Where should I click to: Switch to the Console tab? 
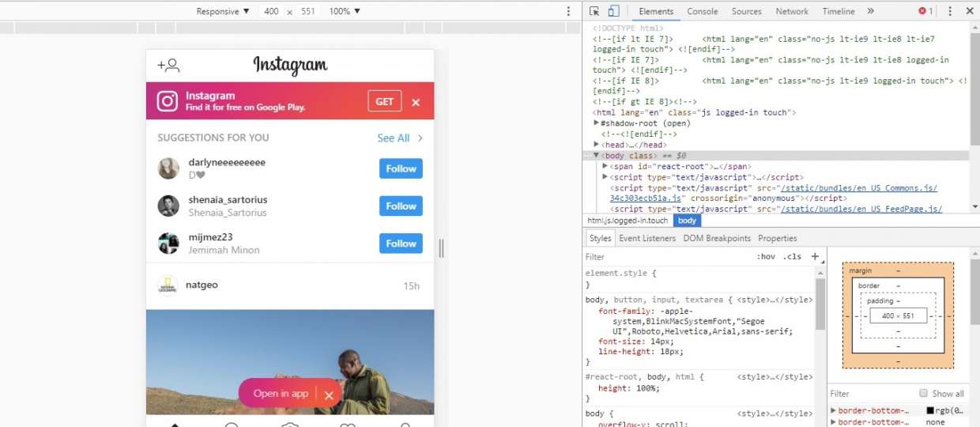(x=703, y=11)
